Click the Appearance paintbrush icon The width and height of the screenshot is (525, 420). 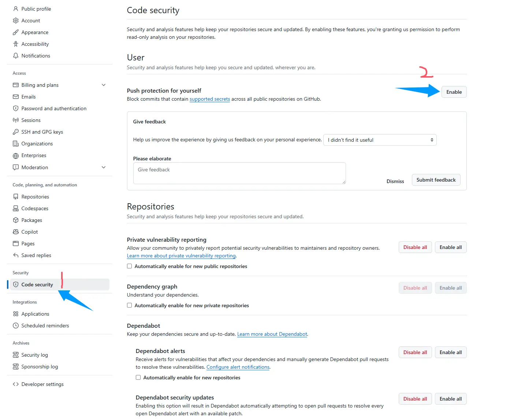16,32
